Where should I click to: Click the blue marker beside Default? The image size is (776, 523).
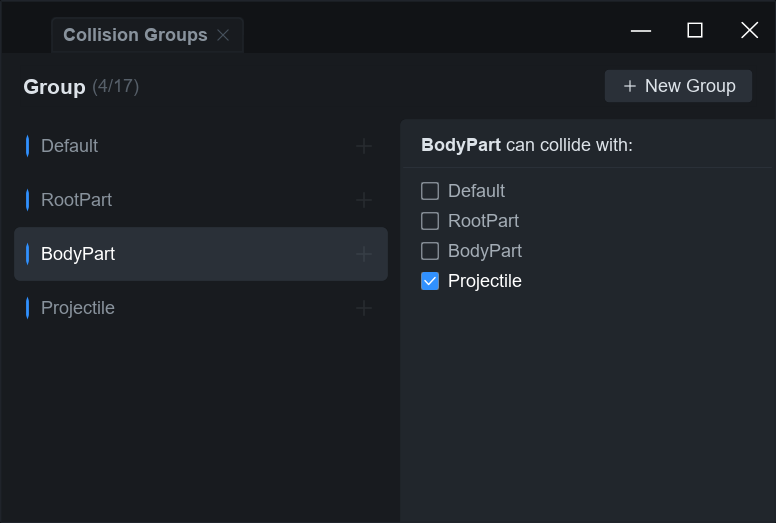tap(27, 146)
